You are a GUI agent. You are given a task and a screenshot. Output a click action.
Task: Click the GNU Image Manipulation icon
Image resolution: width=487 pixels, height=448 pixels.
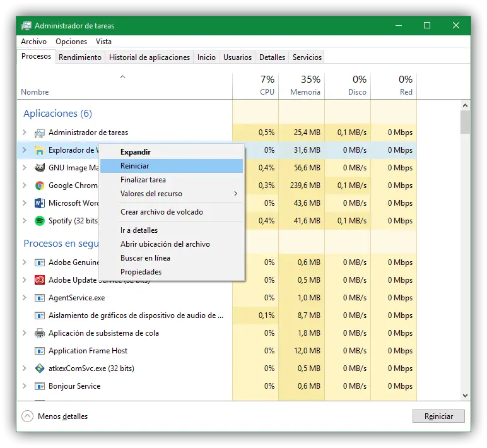click(40, 168)
